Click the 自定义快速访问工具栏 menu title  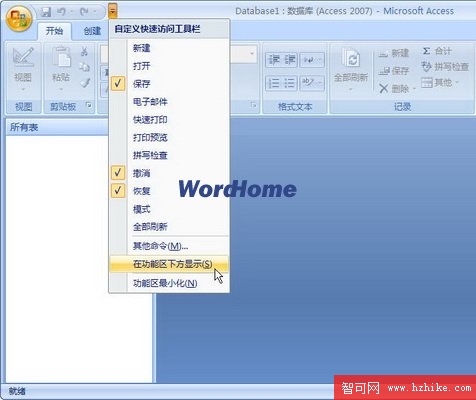tap(157, 29)
